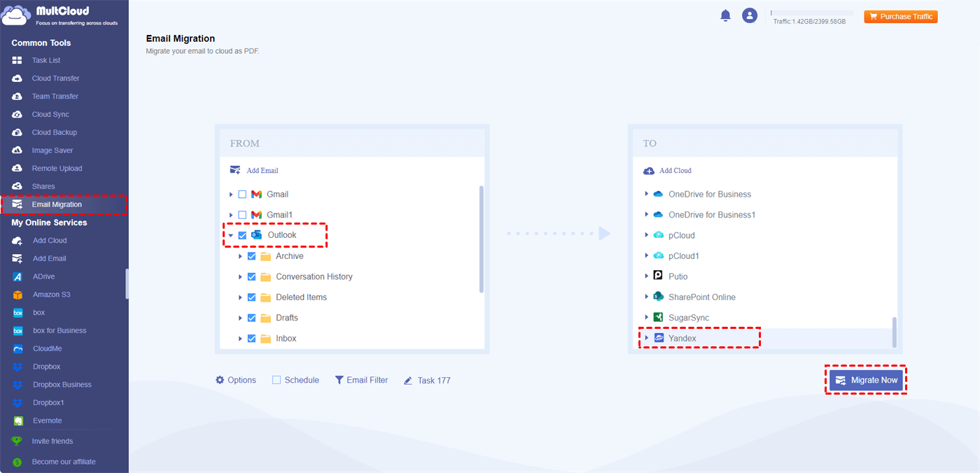980x473 pixels.
Task: Click the Remote Upload sidebar icon
Action: point(17,169)
